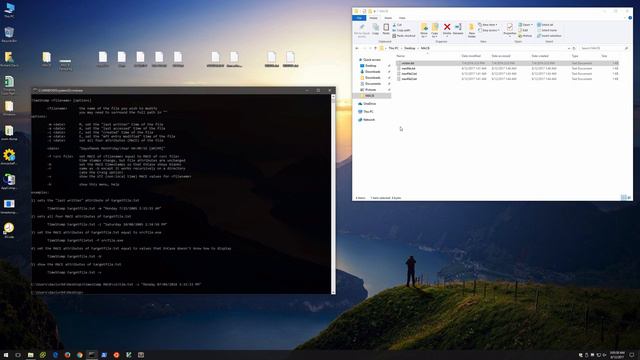Click Cut in the Clipboard group
Viewport: 640px width, 360px height.
point(397,25)
